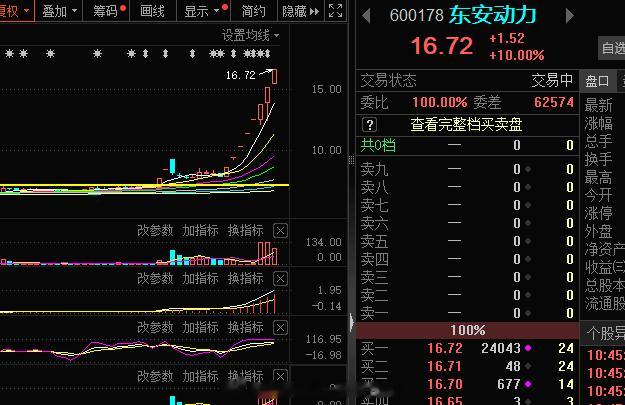Click 加指标 in second indicator panel
The height and width of the screenshot is (405, 625).
click(x=200, y=278)
